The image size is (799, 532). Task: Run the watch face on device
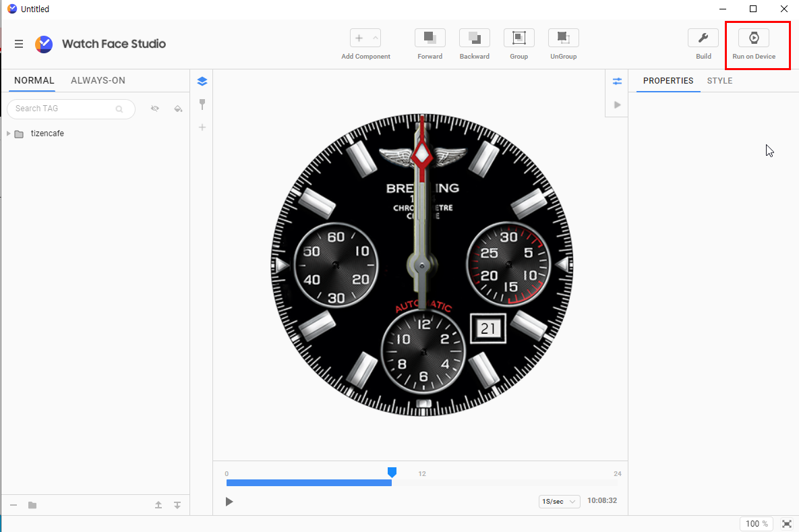(x=754, y=38)
